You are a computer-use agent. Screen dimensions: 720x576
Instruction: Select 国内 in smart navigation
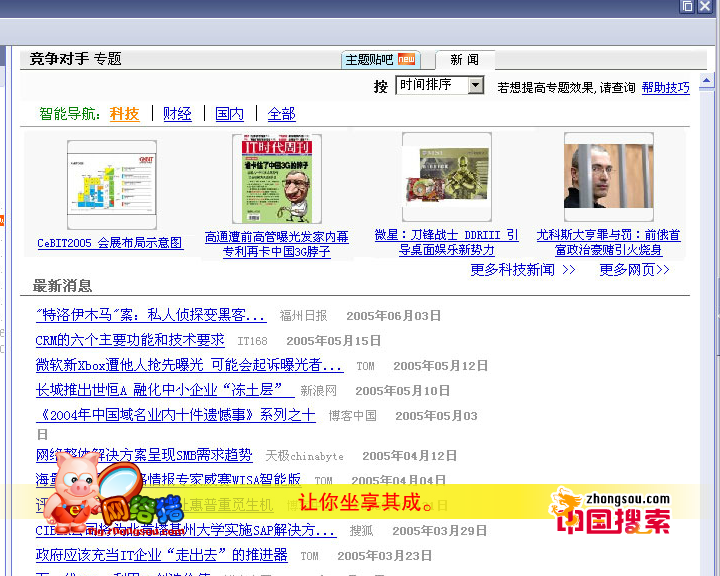click(x=230, y=113)
